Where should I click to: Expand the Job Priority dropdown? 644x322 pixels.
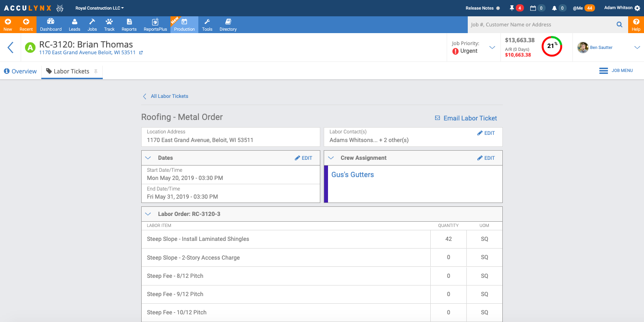point(492,48)
